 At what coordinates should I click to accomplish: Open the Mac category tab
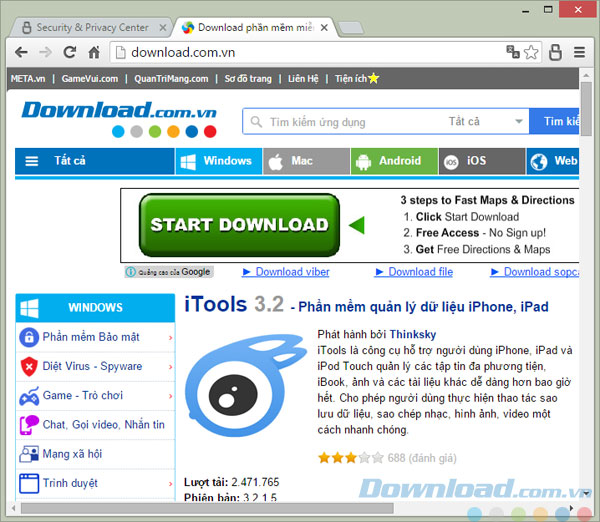click(x=306, y=161)
